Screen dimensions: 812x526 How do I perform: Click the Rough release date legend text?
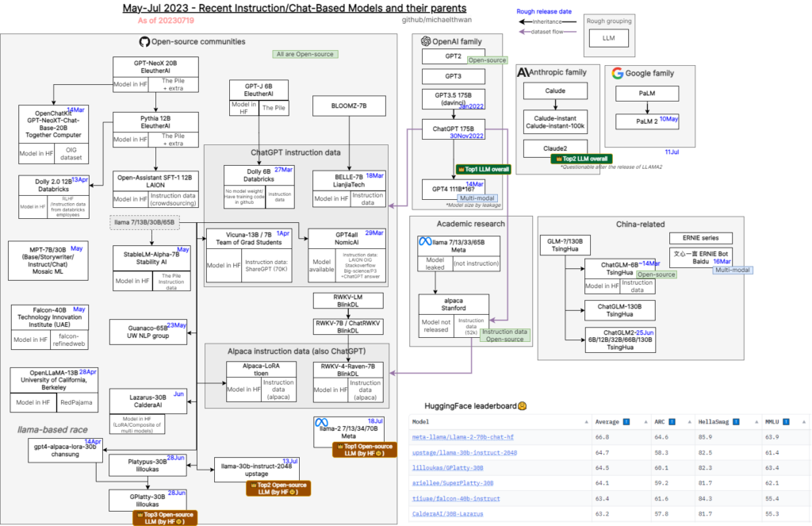[x=544, y=11]
